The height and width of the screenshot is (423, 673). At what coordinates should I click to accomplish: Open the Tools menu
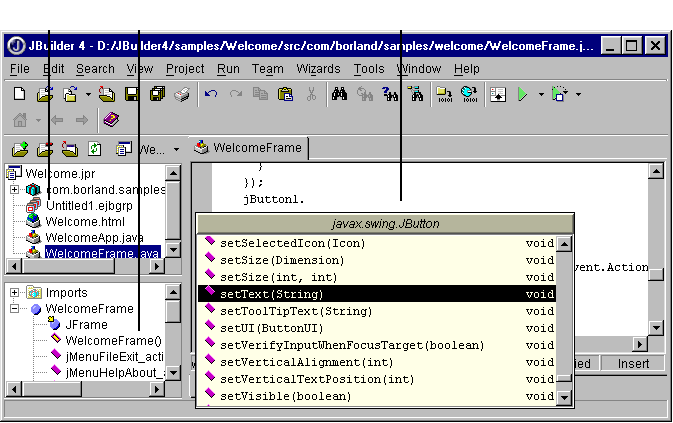tap(369, 69)
